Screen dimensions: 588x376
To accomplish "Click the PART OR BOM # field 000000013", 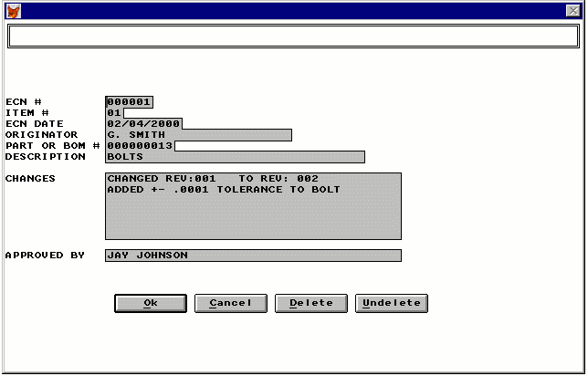I will [x=140, y=146].
